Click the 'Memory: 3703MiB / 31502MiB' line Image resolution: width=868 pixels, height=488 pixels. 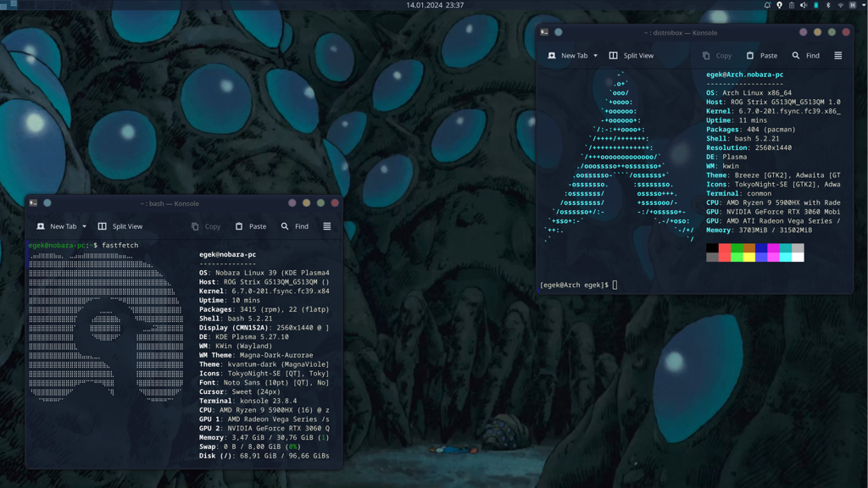759,230
